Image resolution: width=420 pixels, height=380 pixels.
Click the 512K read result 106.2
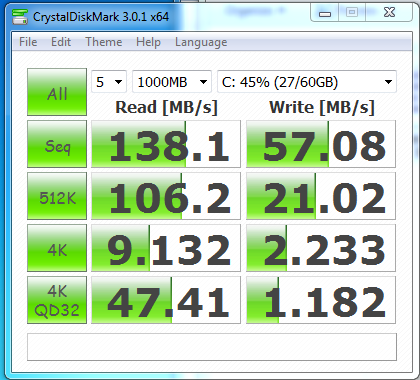[166, 196]
